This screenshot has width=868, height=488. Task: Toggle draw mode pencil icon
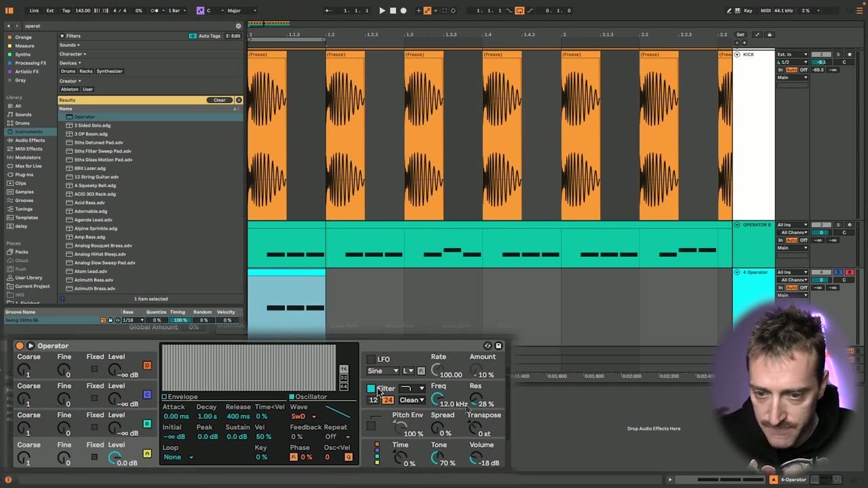[729, 10]
